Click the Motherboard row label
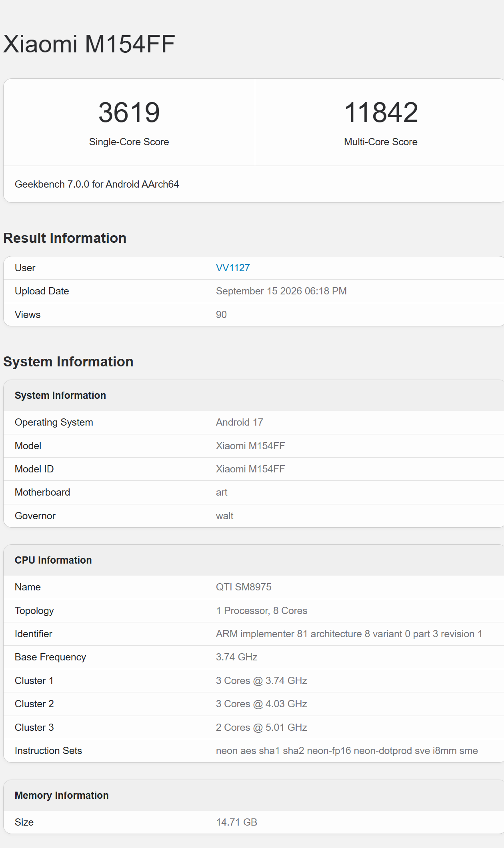 click(x=42, y=492)
